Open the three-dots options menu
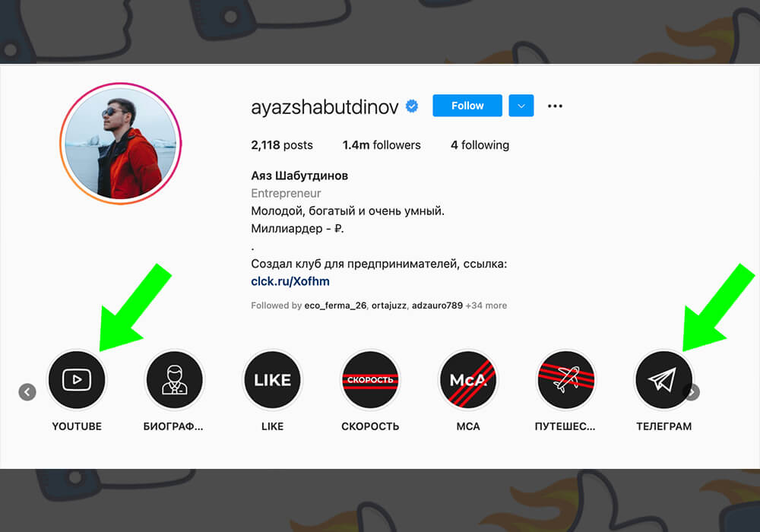Viewport: 760px width, 532px height. click(x=555, y=106)
